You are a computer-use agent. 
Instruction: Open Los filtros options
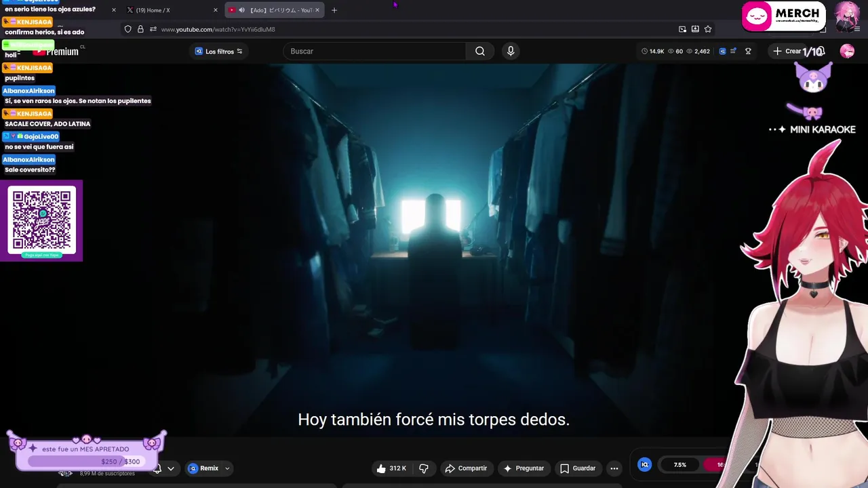(219, 52)
